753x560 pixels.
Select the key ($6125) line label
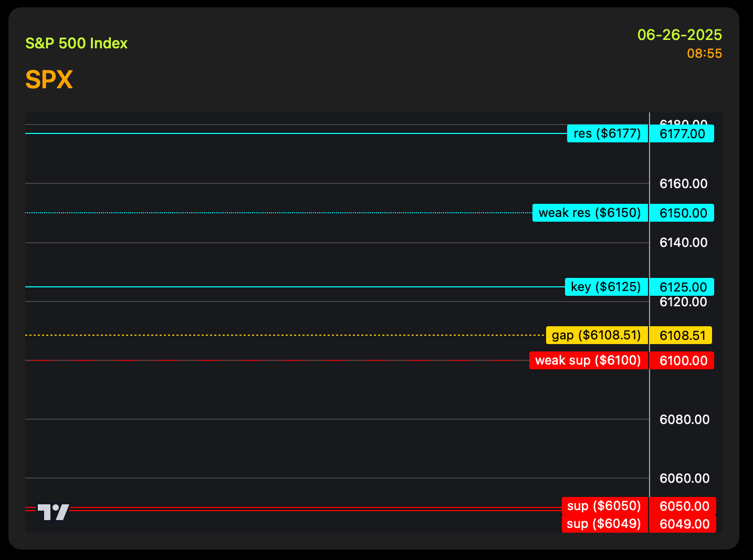click(x=606, y=287)
